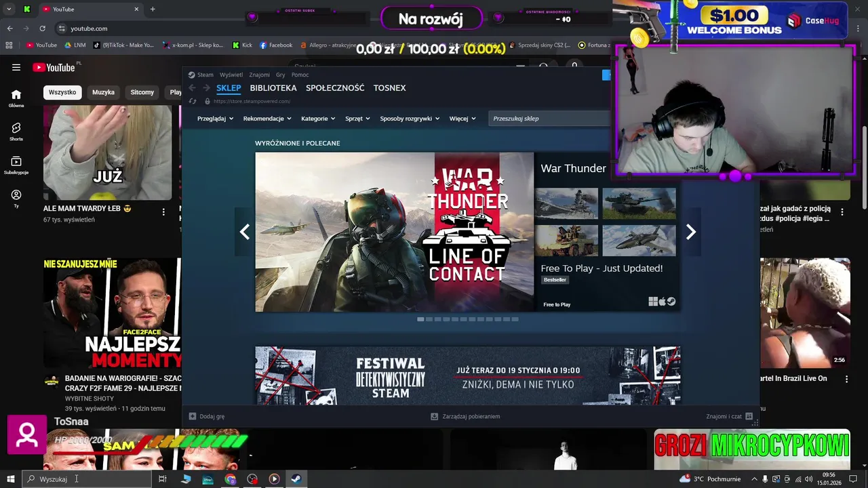Reload the YouTube page in Chrome

coord(42,28)
